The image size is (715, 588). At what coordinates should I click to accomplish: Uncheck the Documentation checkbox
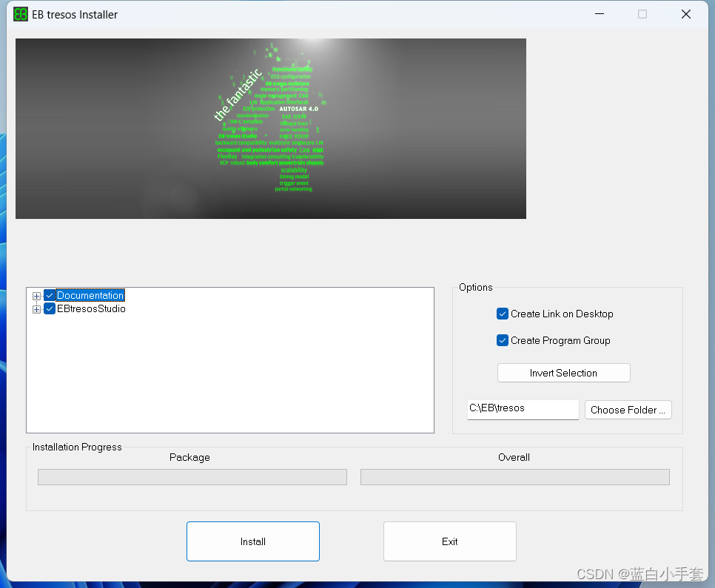click(x=50, y=295)
